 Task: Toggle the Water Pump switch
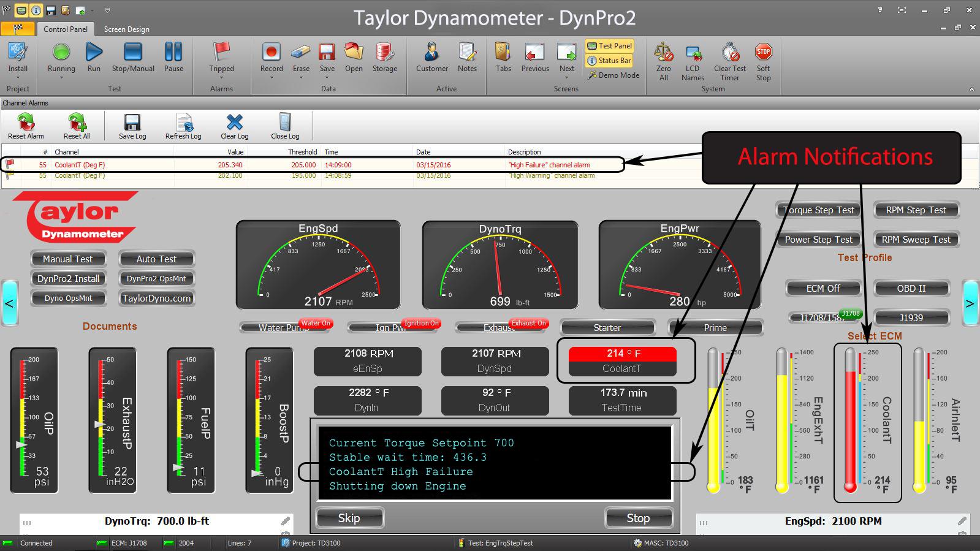[x=286, y=327]
